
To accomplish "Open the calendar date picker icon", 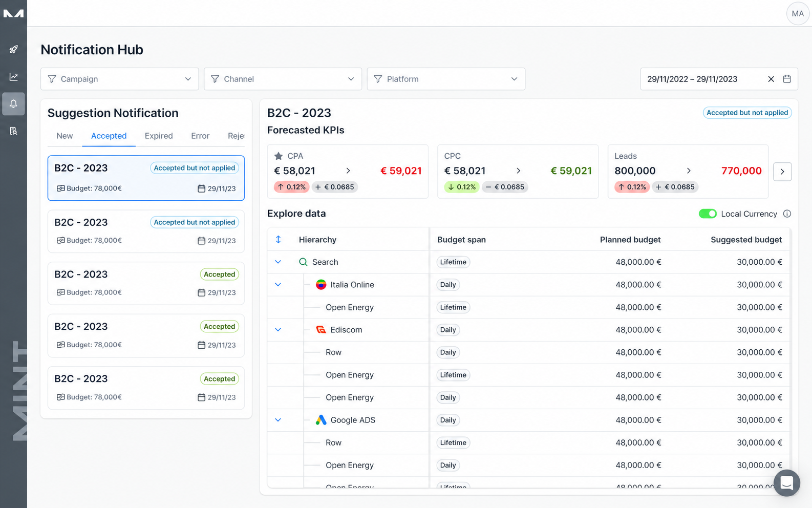I will click(787, 79).
